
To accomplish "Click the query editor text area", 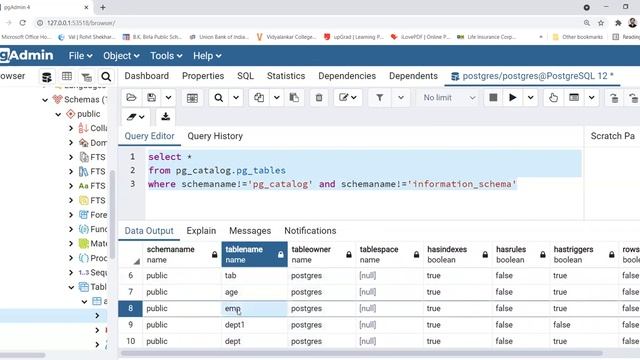I will tap(364, 185).
